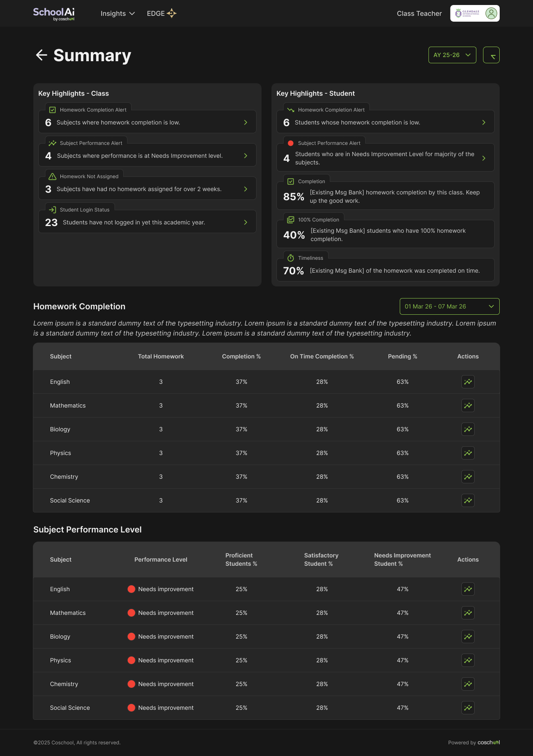Click the Performance Level column header
The image size is (533, 756).
(x=161, y=560)
